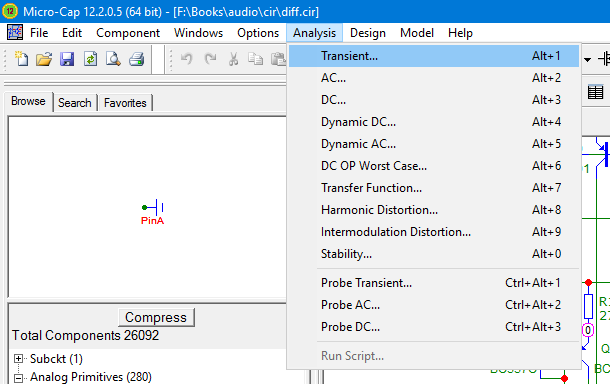Screen dimensions: 610x384
Task: Select Analog Primitives (280) tree label
Action: [x=91, y=377]
